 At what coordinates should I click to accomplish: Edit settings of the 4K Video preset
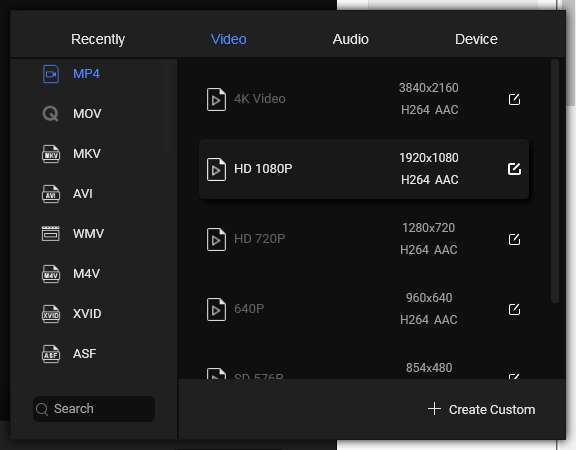click(x=514, y=99)
